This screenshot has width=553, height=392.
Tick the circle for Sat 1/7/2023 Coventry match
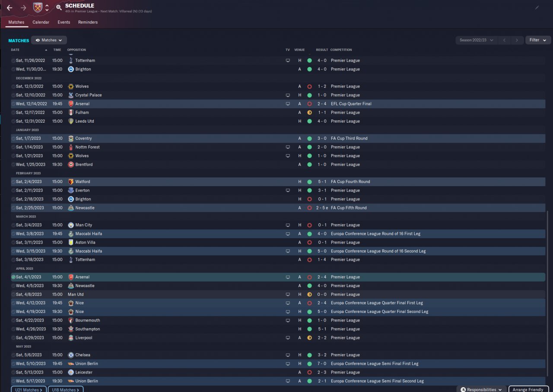point(13,139)
